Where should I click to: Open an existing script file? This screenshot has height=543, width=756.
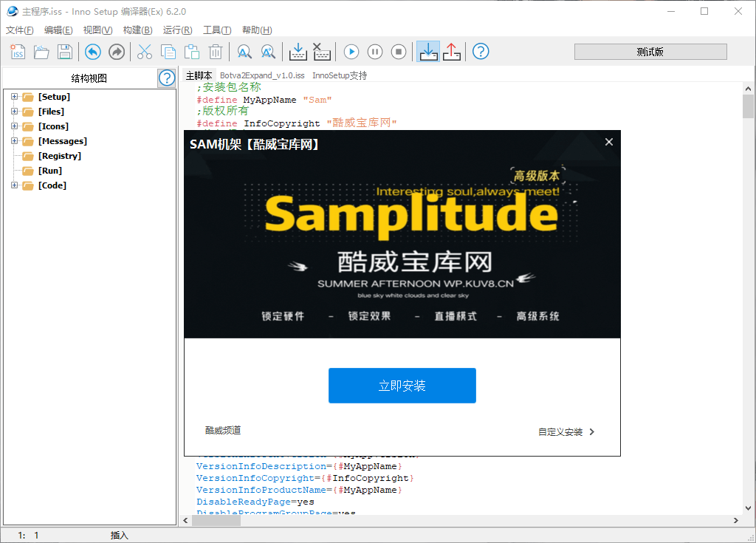click(x=41, y=52)
